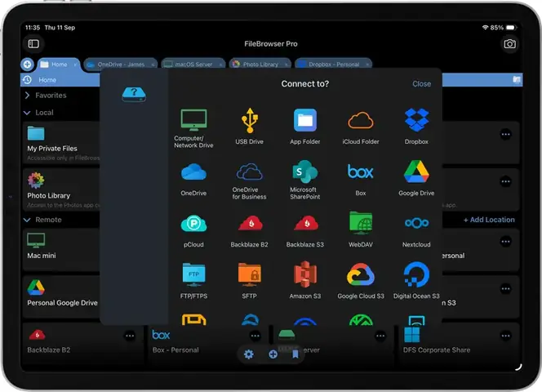Open Box - Personal remote card
This screenshot has height=392, width=542.
click(207, 343)
